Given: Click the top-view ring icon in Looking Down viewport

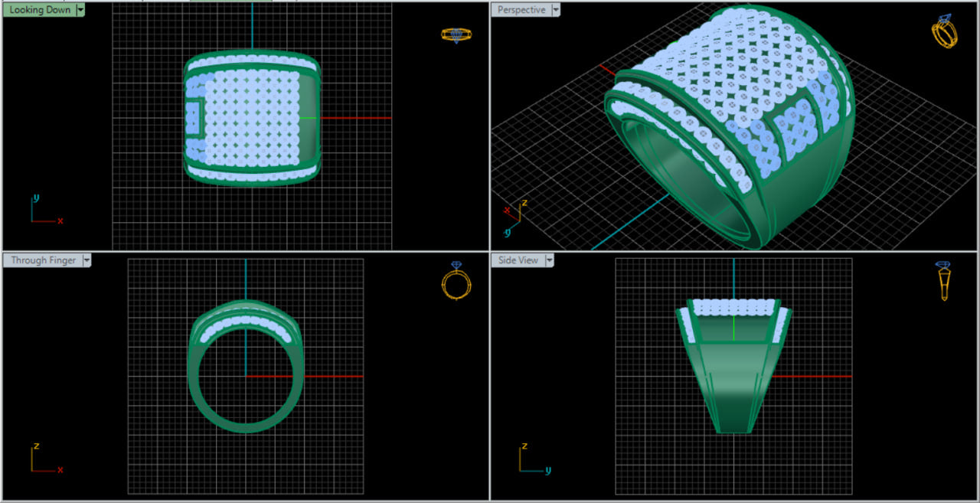Looking at the screenshot, I should [456, 34].
